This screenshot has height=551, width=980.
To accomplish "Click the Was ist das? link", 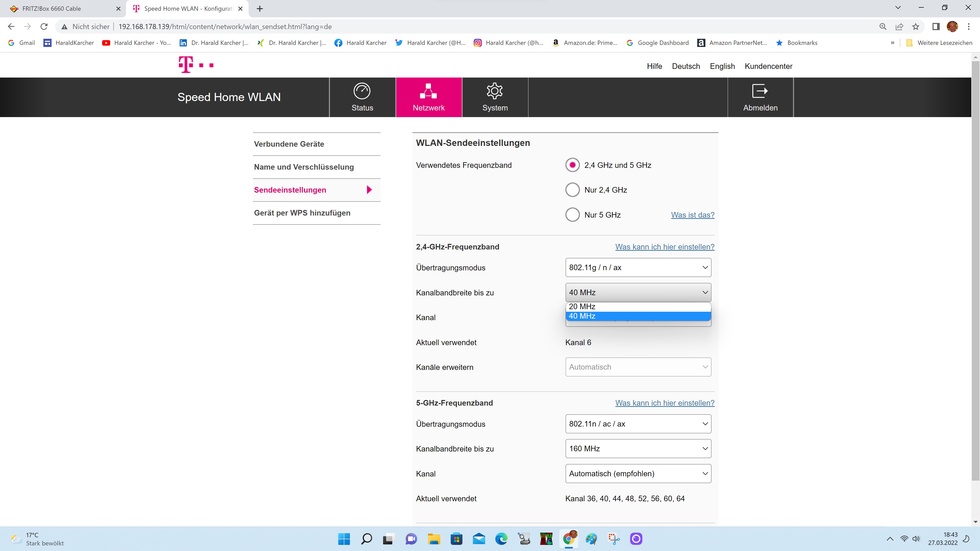I will click(x=692, y=215).
